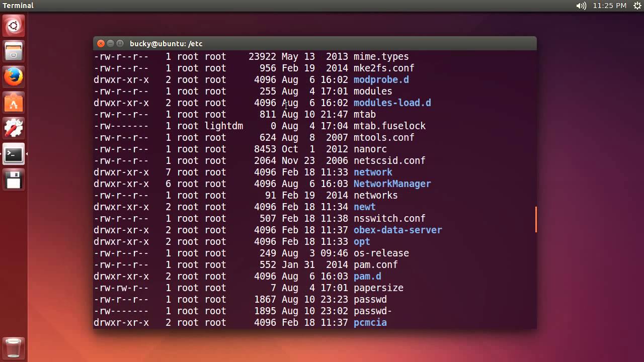
Task: Open the Files manager from launcher
Action: 14,51
